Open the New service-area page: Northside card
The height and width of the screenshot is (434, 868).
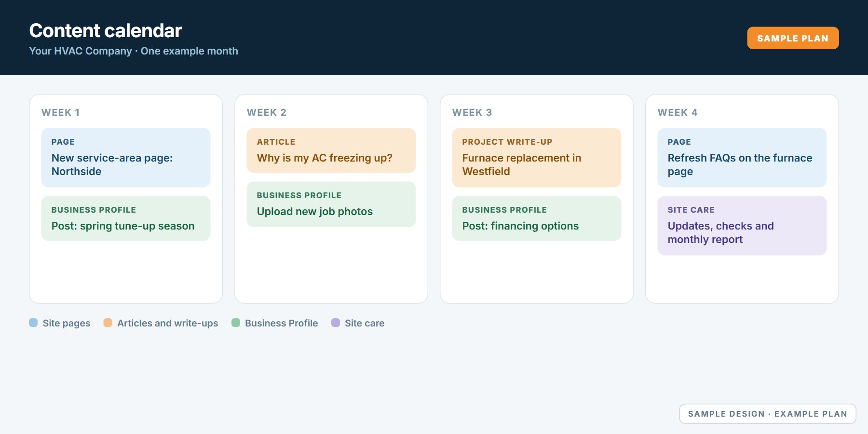[126, 158]
